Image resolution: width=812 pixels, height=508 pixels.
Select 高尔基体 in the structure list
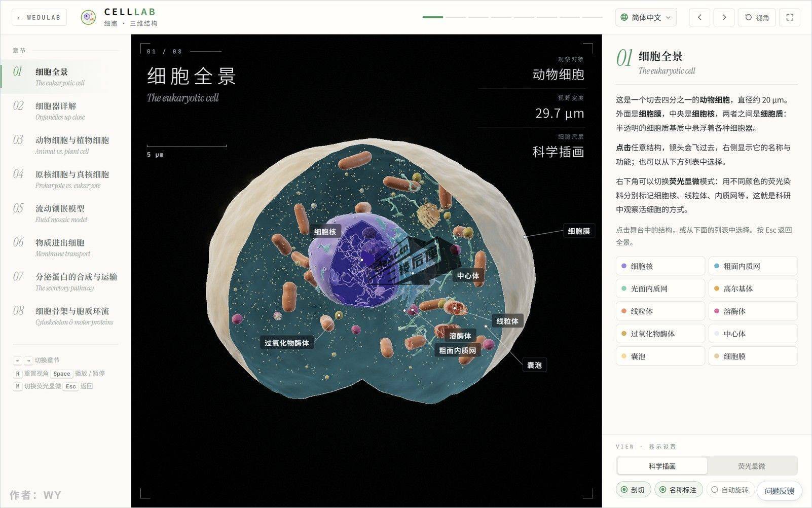[x=753, y=288]
